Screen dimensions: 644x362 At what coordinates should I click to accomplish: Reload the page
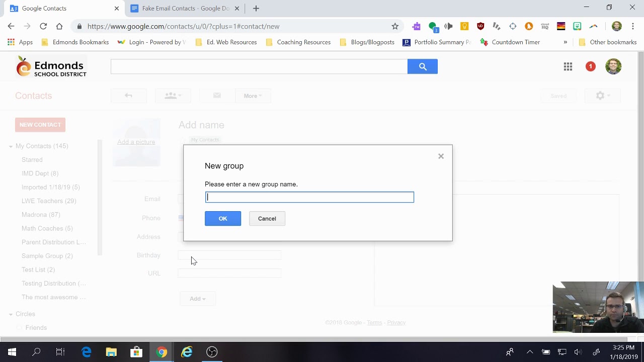[43, 26]
